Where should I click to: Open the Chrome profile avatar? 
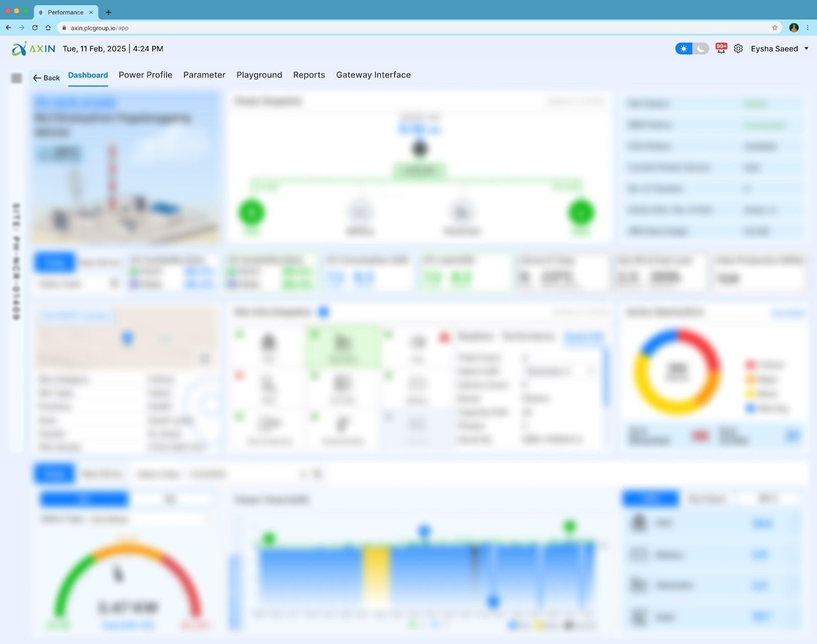(794, 28)
